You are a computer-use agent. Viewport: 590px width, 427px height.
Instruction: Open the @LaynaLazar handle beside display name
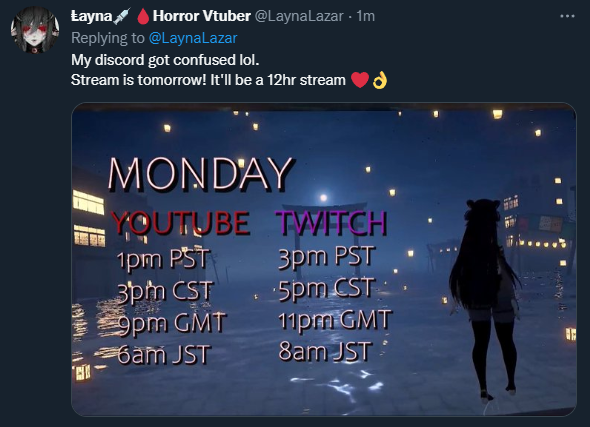click(299, 16)
